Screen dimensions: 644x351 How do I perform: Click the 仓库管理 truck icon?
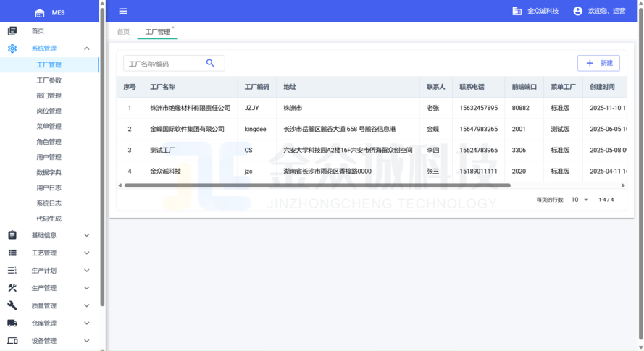click(12, 323)
